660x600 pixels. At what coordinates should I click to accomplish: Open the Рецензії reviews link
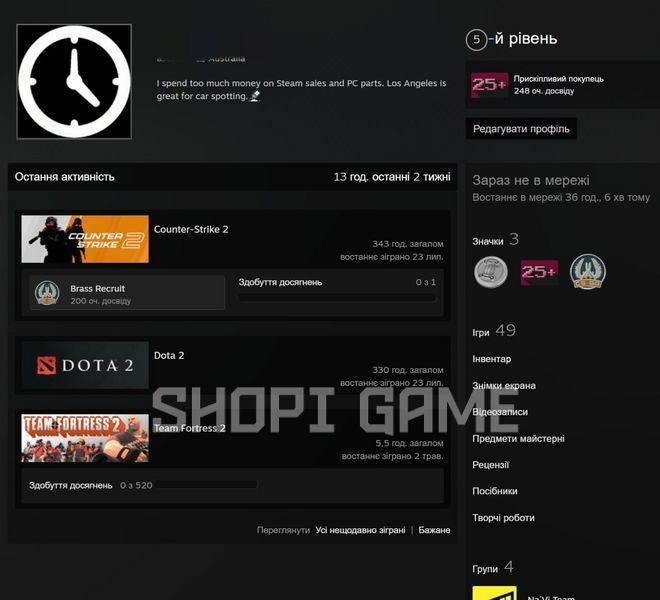(x=490, y=465)
